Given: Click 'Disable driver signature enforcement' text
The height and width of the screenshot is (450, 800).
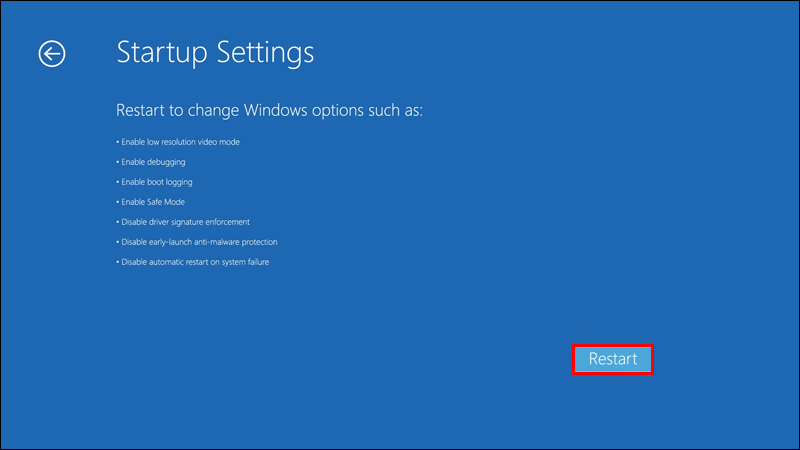Looking at the screenshot, I should [184, 222].
